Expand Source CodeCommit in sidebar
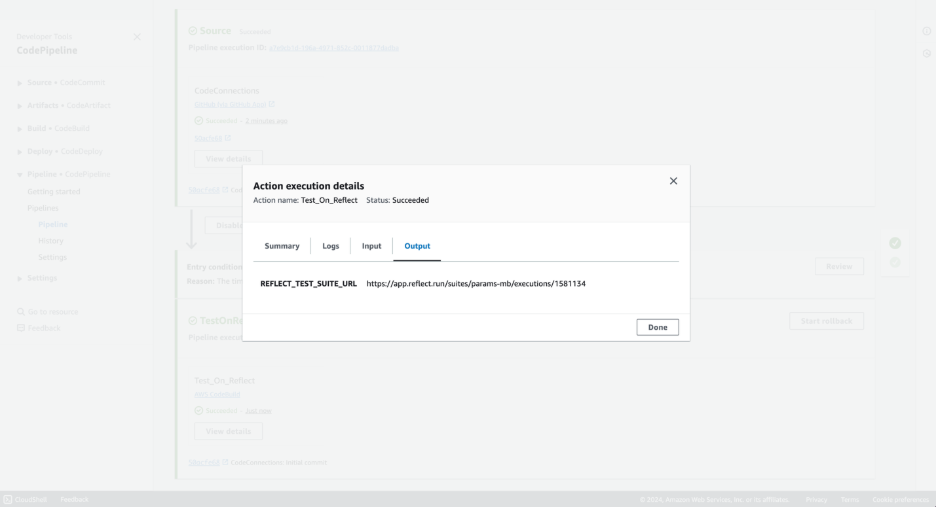Viewport: 936px width, 507px height. [x=20, y=83]
